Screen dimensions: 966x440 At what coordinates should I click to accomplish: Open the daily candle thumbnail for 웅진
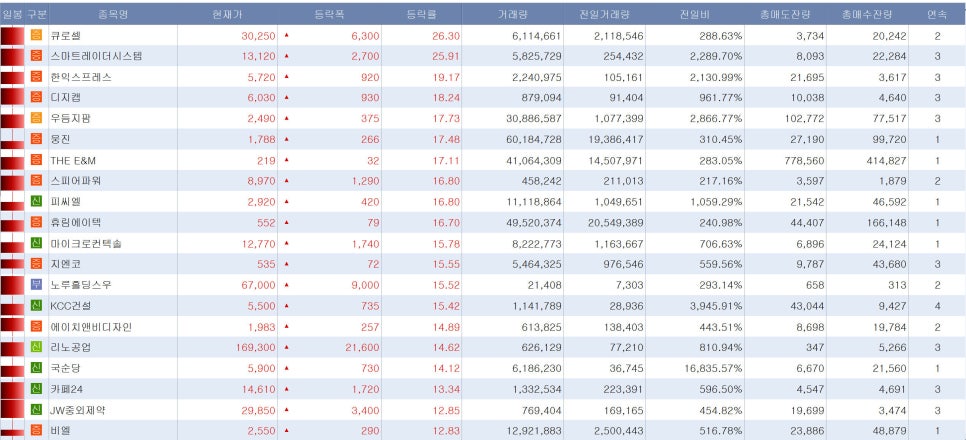coord(12,139)
